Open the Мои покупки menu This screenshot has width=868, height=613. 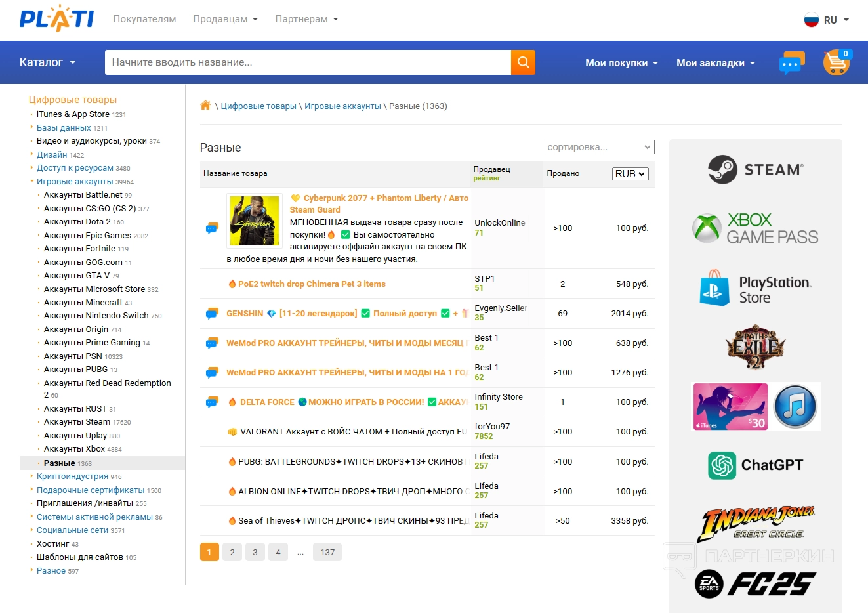pyautogui.click(x=621, y=63)
